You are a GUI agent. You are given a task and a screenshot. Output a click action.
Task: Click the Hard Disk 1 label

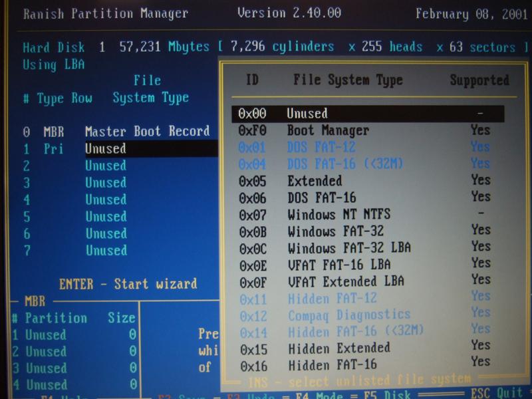pyautogui.click(x=64, y=47)
